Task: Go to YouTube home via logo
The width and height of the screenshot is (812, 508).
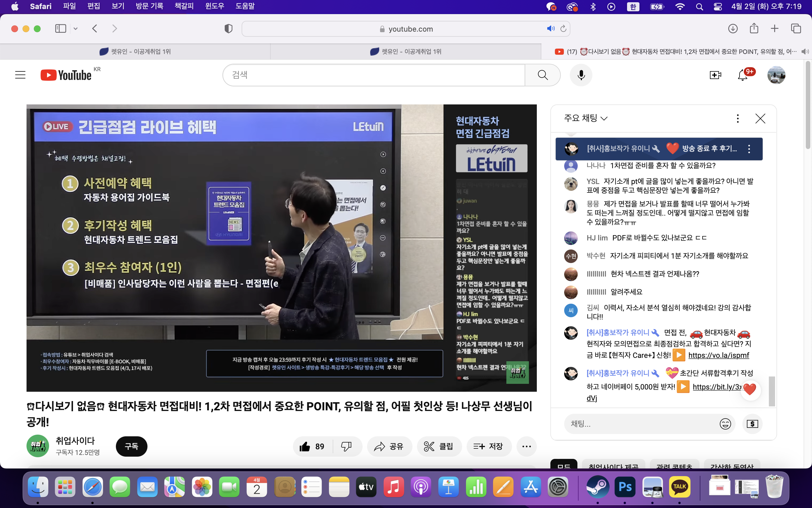Action: (x=66, y=75)
